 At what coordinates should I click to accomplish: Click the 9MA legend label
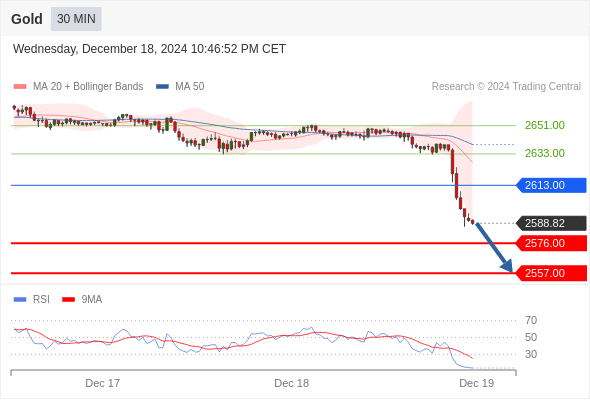coord(92,300)
